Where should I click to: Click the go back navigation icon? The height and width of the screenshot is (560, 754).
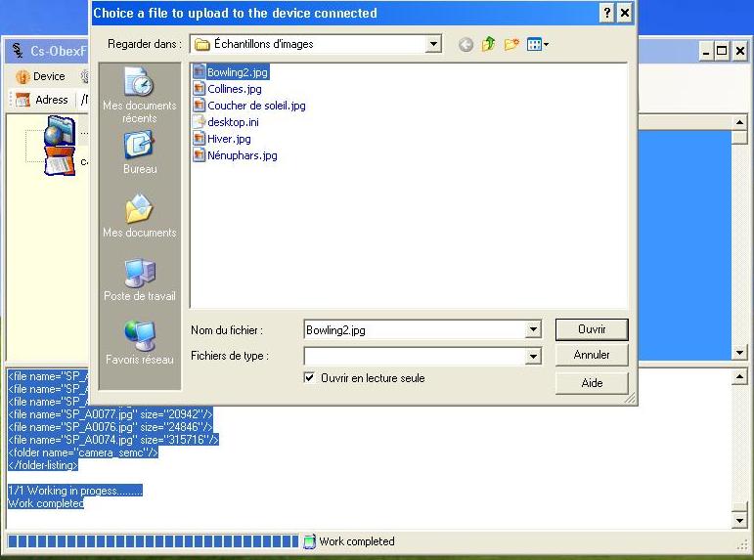tap(466, 44)
